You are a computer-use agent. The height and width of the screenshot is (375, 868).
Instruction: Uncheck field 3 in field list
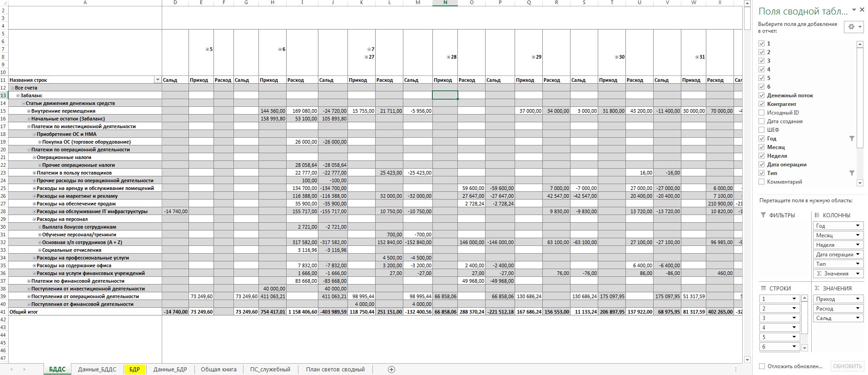click(x=762, y=61)
